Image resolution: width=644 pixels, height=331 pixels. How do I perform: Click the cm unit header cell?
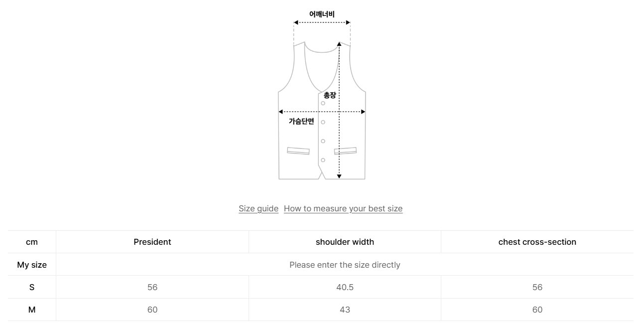point(32,242)
